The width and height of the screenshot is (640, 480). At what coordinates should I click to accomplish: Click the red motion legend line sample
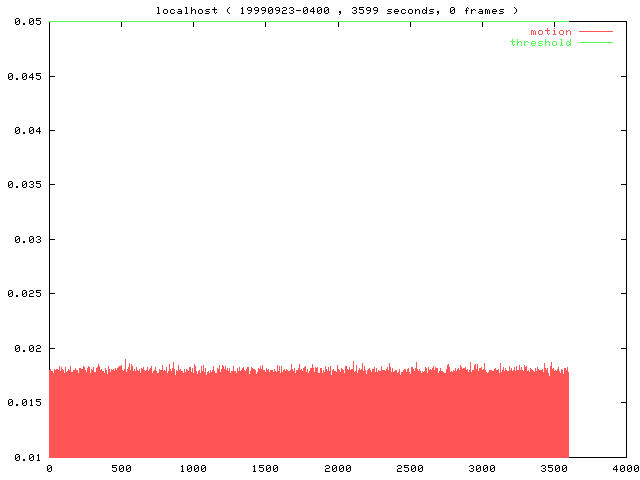point(594,32)
